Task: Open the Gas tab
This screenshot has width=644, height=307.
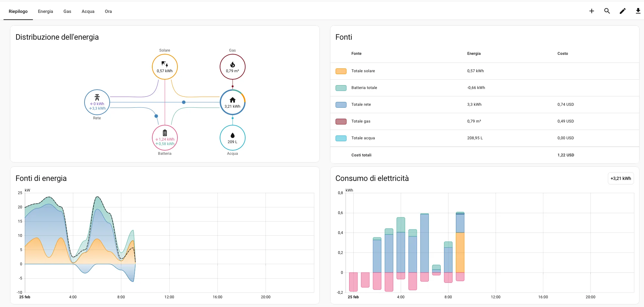Action: coord(67,11)
